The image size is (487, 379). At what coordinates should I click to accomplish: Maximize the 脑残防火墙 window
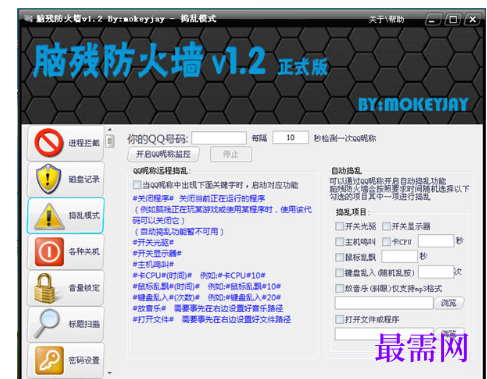pos(453,20)
